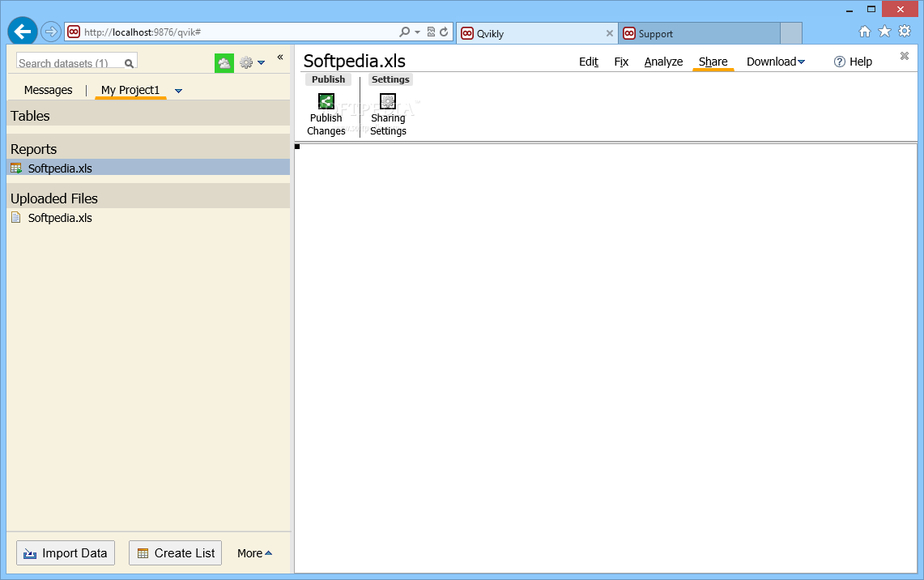Screen dimensions: 924x580
Task: Select the Softpedia.xls report row
Action: click(x=148, y=168)
